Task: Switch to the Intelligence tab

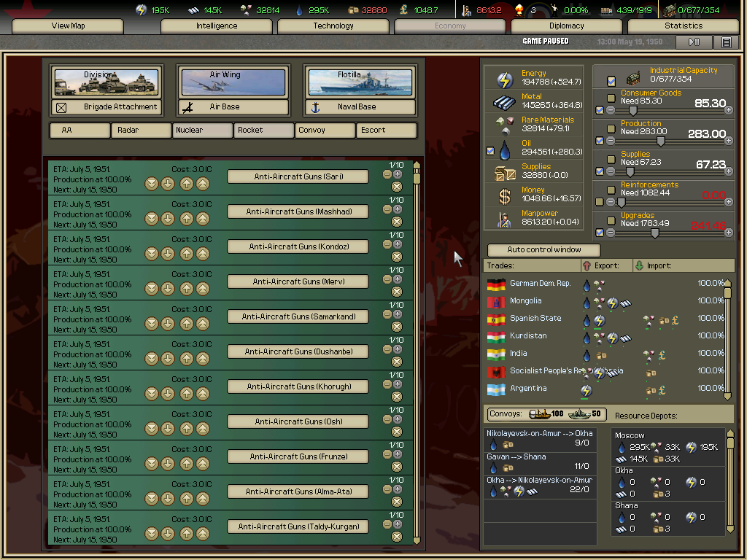Action: coord(217,26)
